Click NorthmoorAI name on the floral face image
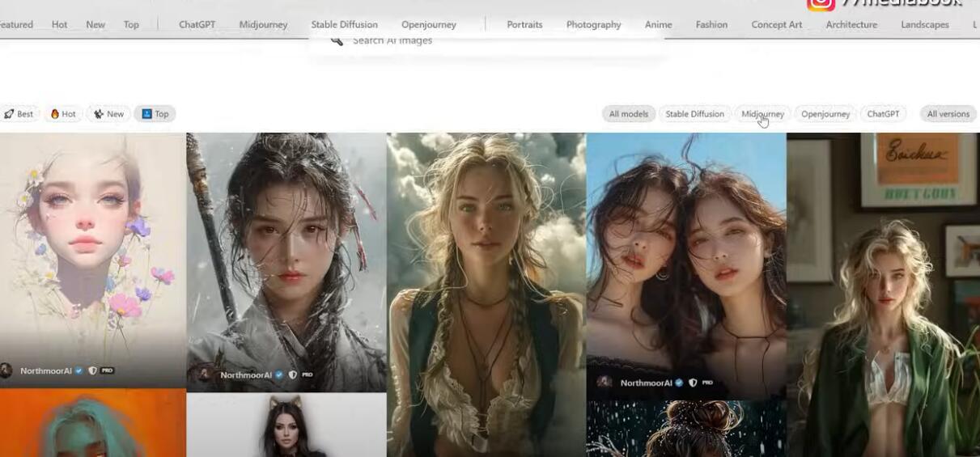This screenshot has height=457, width=980. 46,370
